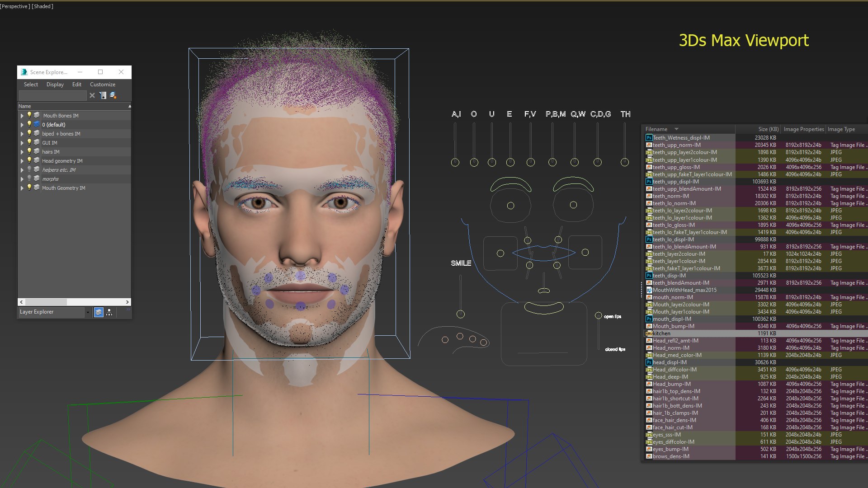Switch to sort by hierarchy mode
Viewport: 868px width, 488px height.
109,312
